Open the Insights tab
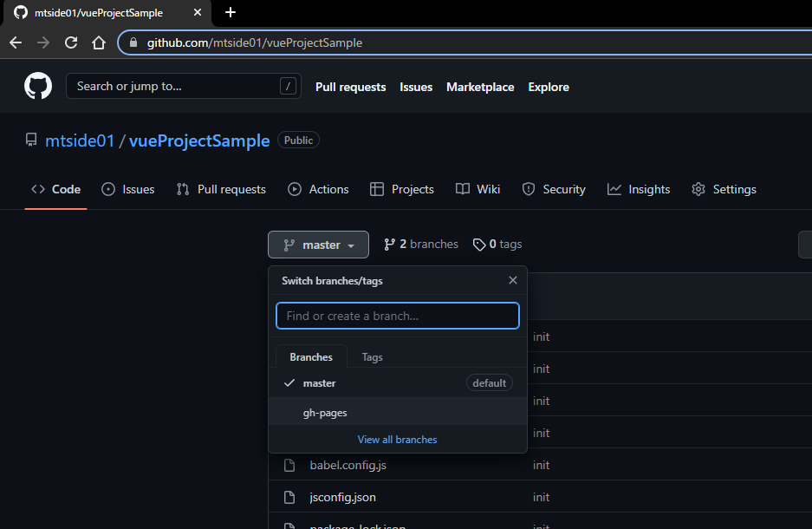This screenshot has width=812, height=529. [639, 190]
